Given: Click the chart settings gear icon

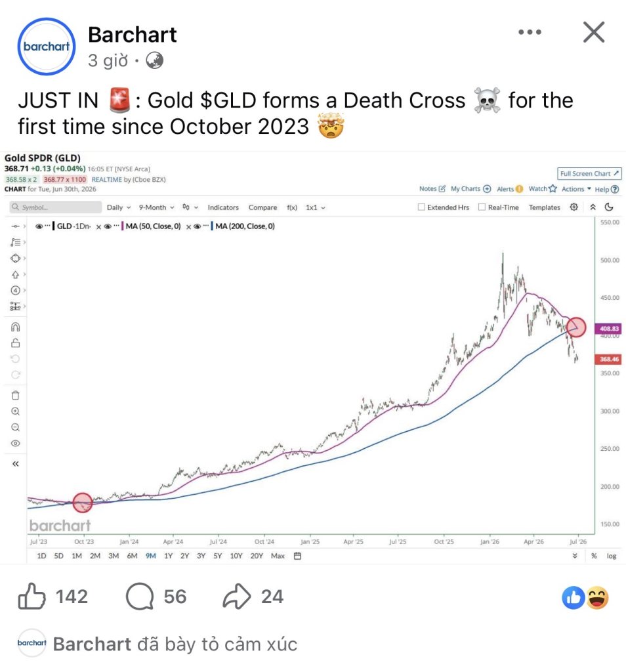Looking at the screenshot, I should pos(574,207).
